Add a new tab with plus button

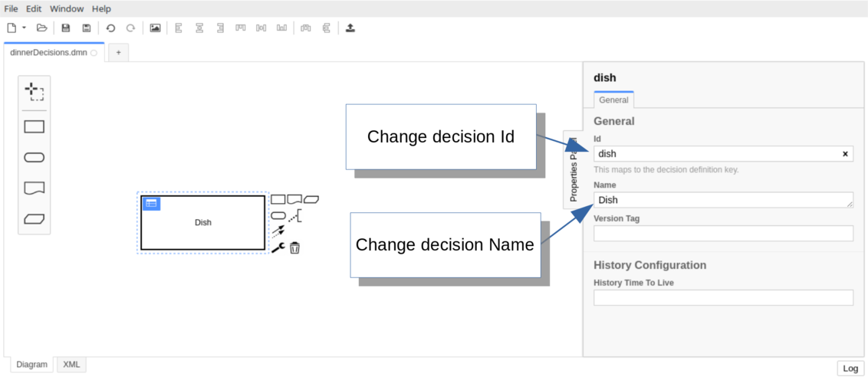(x=118, y=52)
